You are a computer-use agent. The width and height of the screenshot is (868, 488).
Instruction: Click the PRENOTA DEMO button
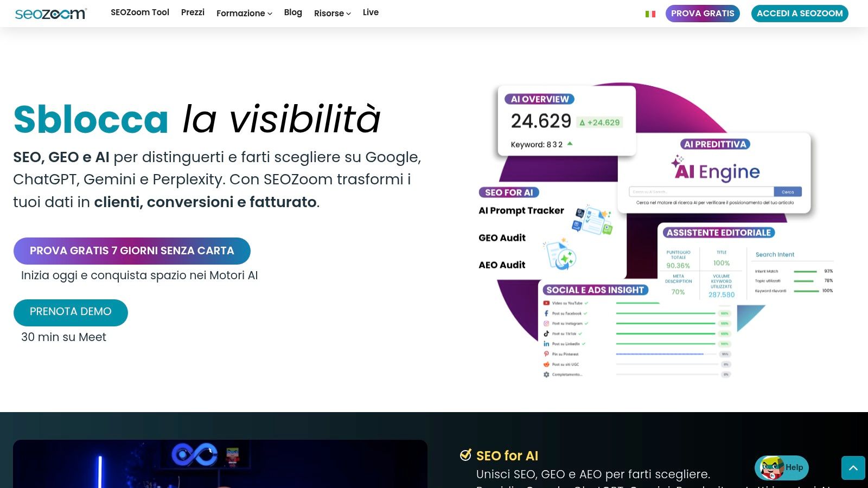click(71, 312)
